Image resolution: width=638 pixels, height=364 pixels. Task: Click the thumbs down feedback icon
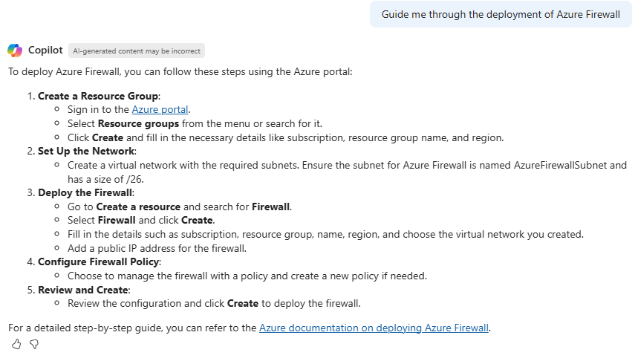click(33, 344)
